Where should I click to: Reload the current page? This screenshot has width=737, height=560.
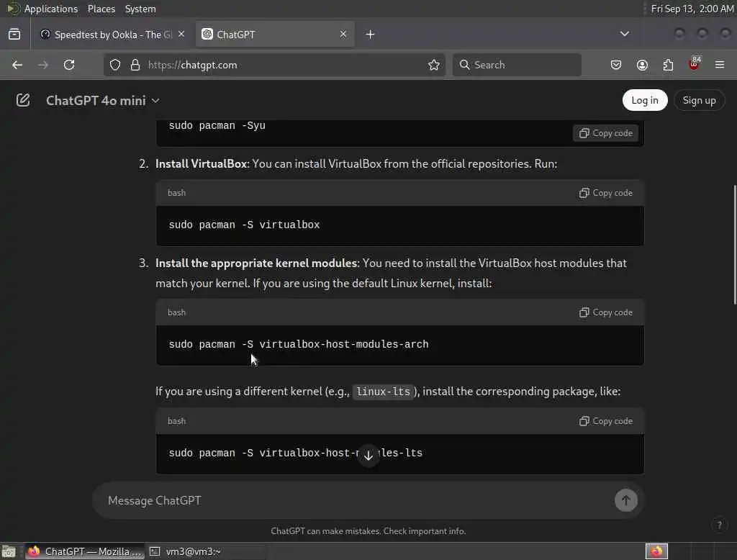pyautogui.click(x=69, y=65)
